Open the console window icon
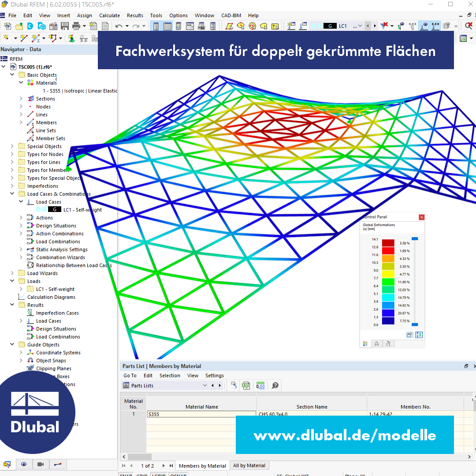 [x=190, y=26]
